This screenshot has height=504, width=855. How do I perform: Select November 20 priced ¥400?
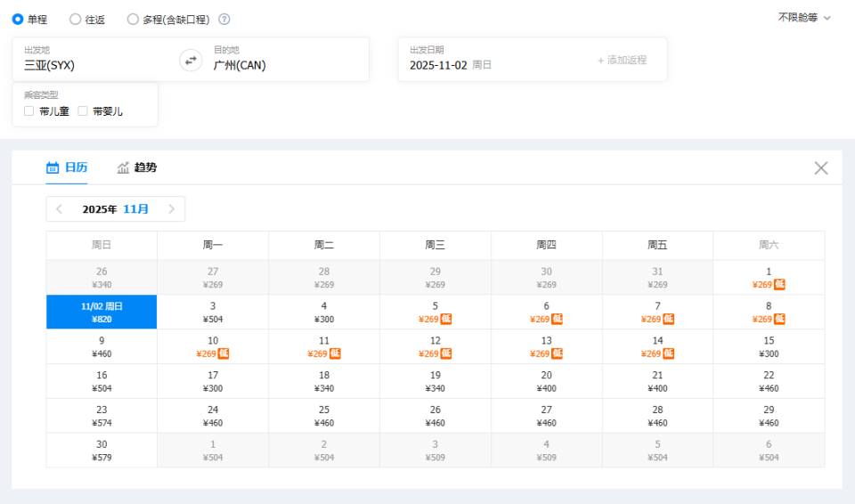point(546,381)
